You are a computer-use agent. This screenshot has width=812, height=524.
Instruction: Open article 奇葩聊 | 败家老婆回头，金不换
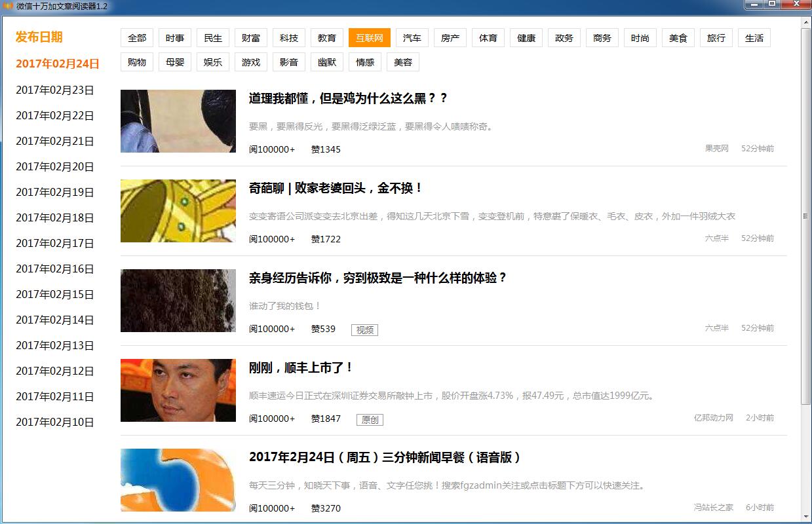point(336,188)
